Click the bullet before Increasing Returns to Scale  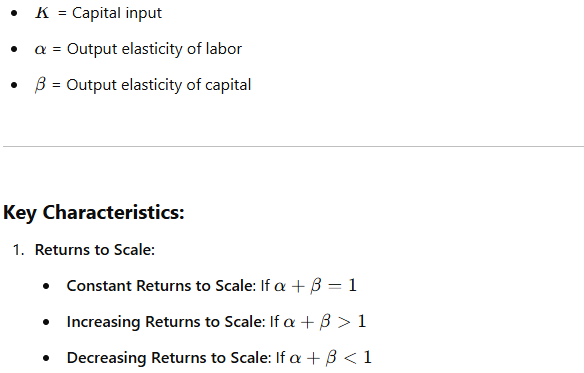click(46, 322)
